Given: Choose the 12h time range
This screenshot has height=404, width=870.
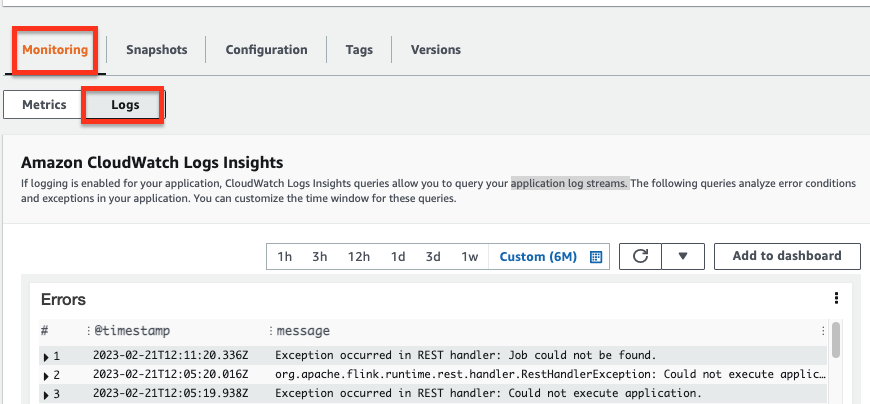Looking at the screenshot, I should (358, 257).
